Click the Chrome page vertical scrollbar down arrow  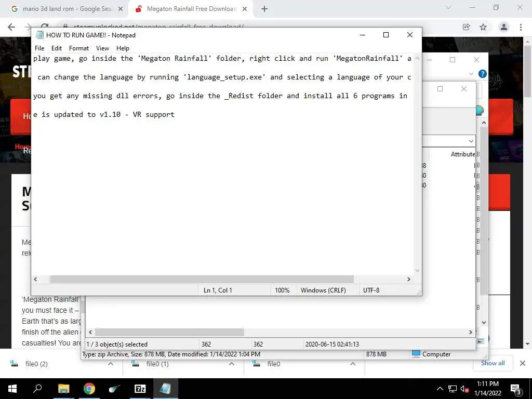(527, 344)
